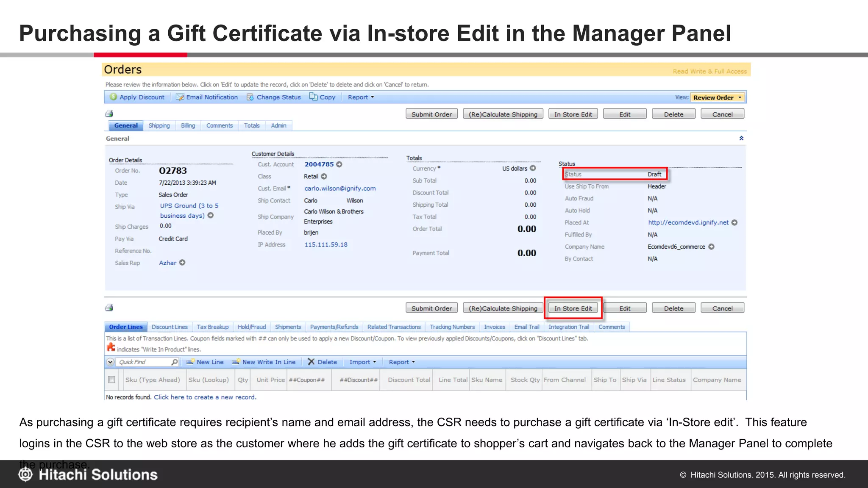Click the lower (Re)Calculate Shipping button
Image resolution: width=868 pixels, height=488 pixels.
(503, 308)
